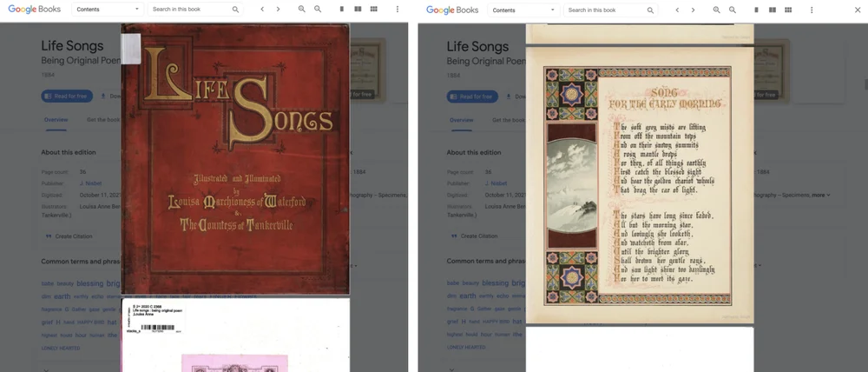The height and width of the screenshot is (372, 868).
Task: Click 'About this edition' heading in right window
Action: pyautogui.click(x=474, y=152)
